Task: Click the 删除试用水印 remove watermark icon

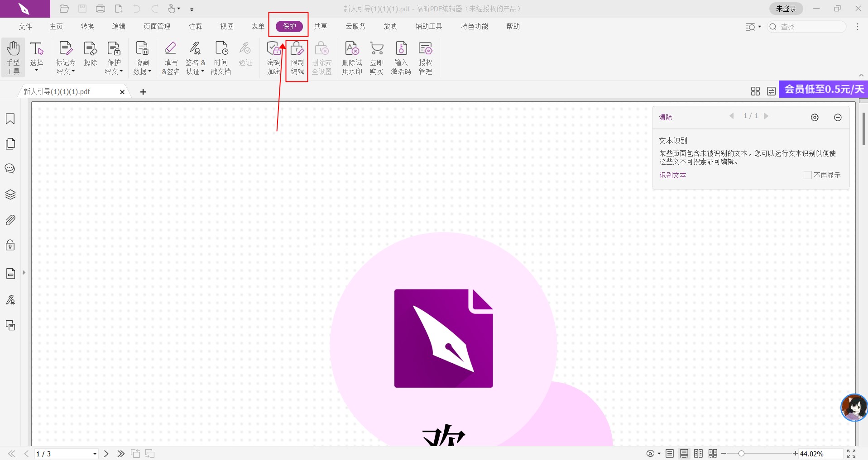Action: coord(352,58)
